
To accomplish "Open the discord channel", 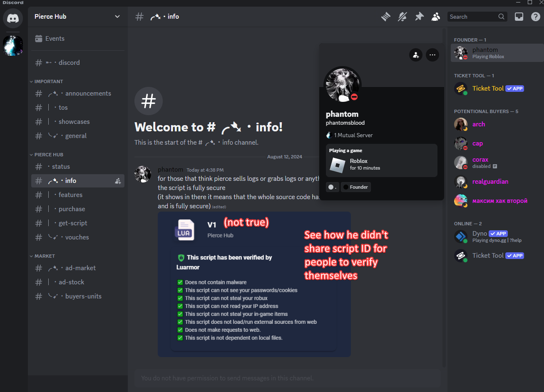I will click(x=78, y=63).
